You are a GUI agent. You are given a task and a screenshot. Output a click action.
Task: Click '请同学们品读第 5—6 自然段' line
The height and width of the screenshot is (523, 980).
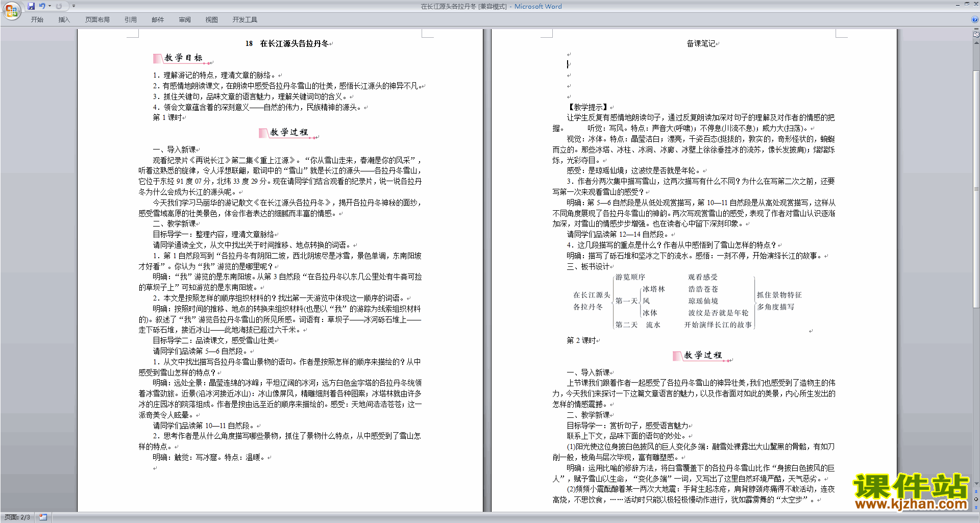(x=201, y=351)
